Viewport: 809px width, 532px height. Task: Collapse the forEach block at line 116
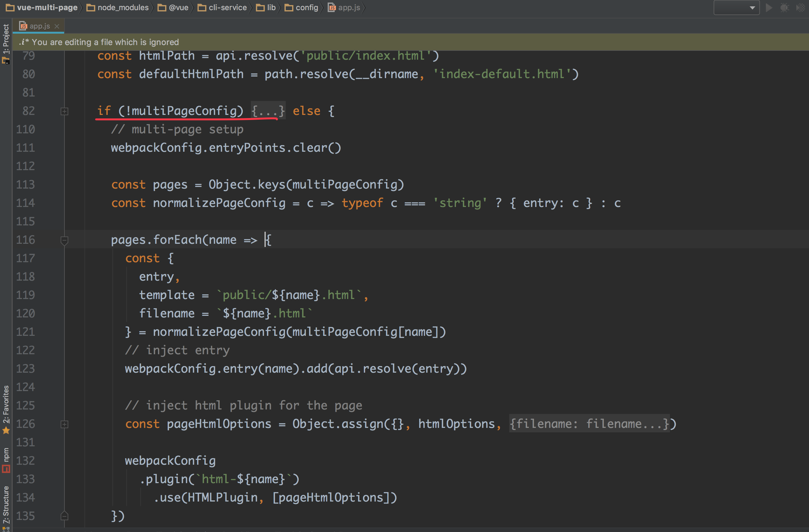64,240
